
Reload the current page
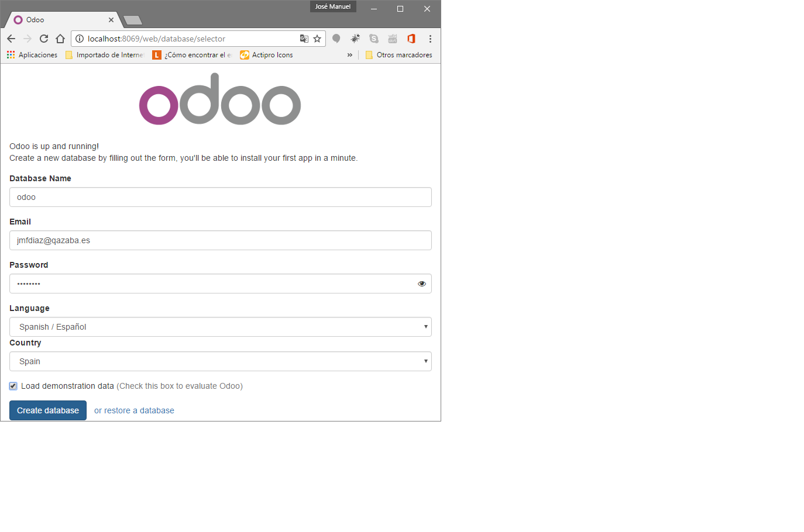tap(44, 39)
